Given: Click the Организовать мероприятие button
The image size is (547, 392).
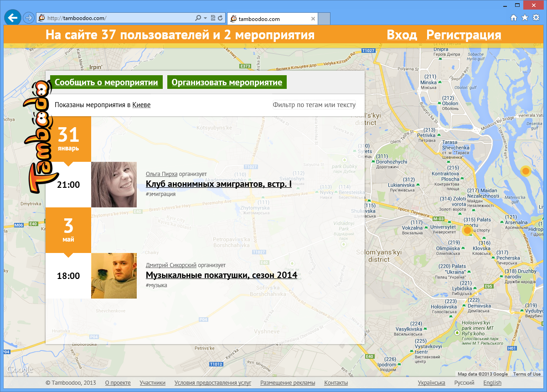Looking at the screenshot, I should [x=227, y=83].
